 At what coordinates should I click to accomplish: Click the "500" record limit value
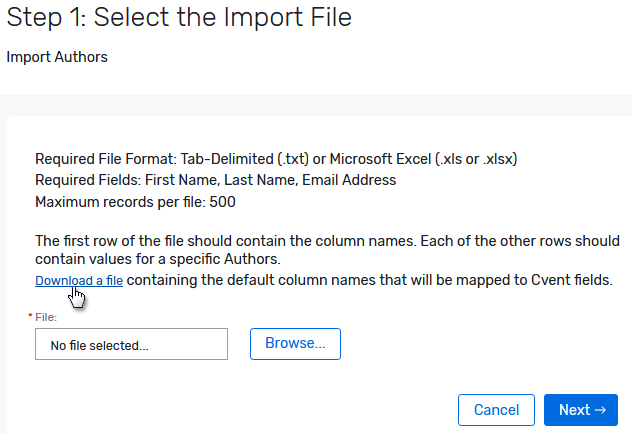click(x=223, y=201)
